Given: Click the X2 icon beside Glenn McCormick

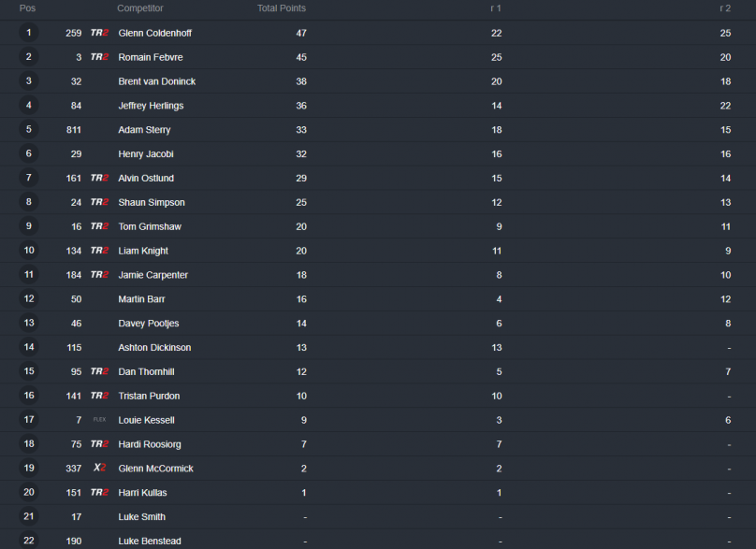Looking at the screenshot, I should [99, 468].
